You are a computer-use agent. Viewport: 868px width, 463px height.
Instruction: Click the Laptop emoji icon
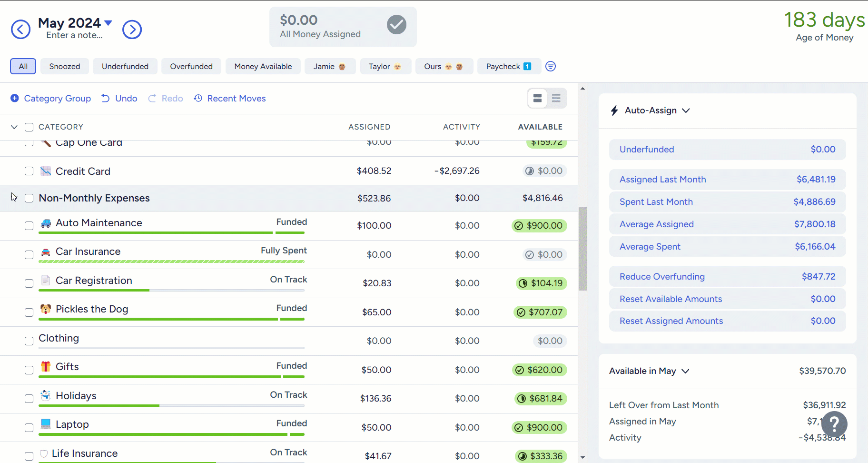[46, 424]
